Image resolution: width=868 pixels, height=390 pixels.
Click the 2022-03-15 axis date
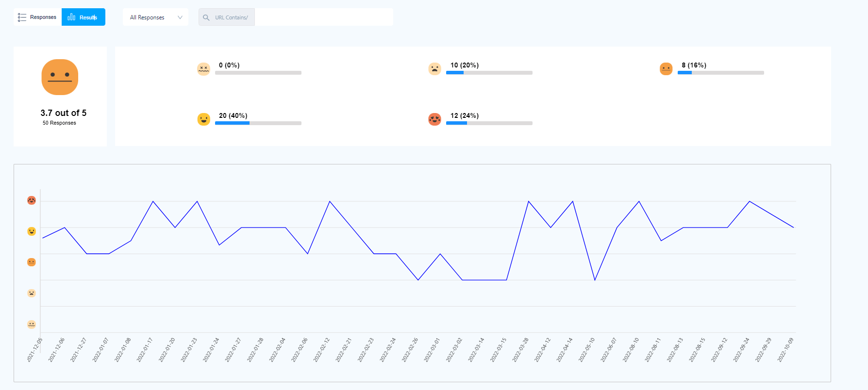pyautogui.click(x=499, y=350)
